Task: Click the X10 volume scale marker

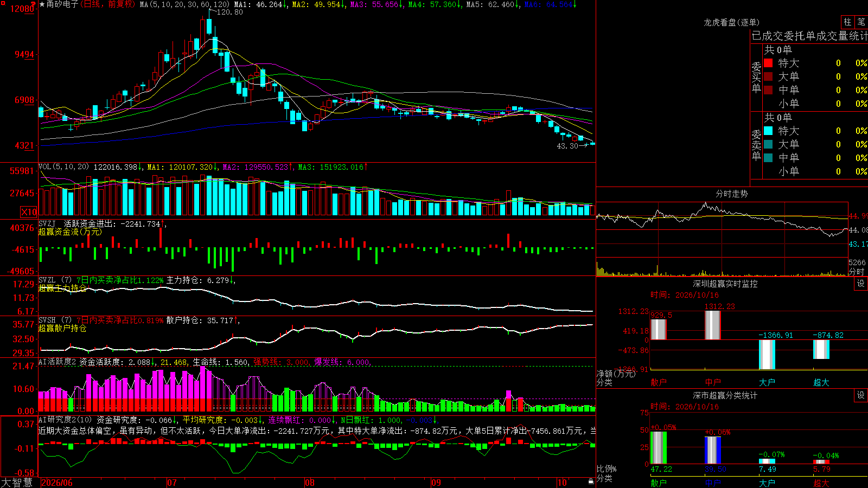Action: [29, 212]
